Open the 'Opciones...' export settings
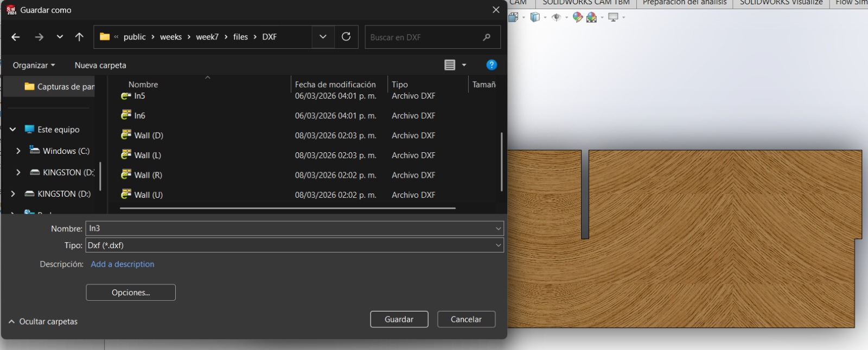This screenshot has height=350, width=868. coord(131,293)
